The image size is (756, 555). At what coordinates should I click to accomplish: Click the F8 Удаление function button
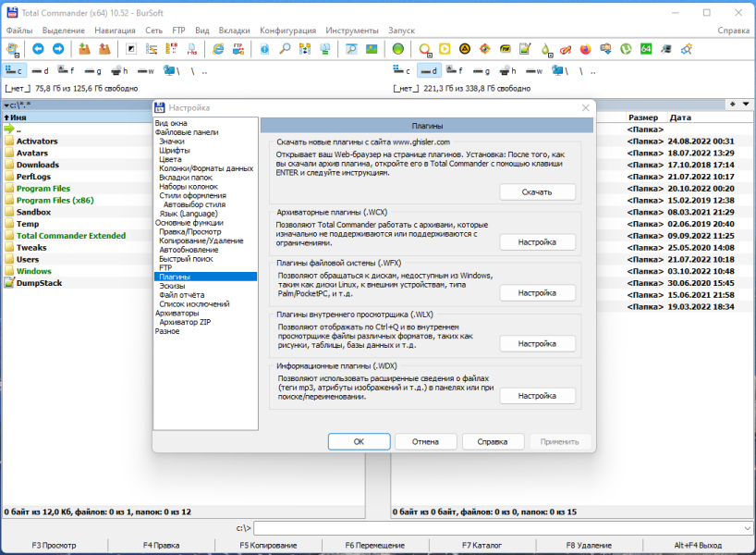(589, 546)
